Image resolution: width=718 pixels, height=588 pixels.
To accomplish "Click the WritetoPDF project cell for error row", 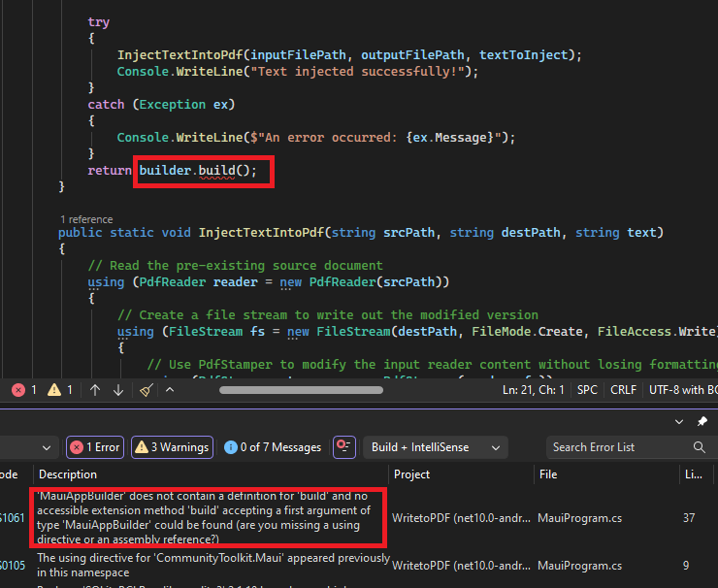I will pos(461,518).
